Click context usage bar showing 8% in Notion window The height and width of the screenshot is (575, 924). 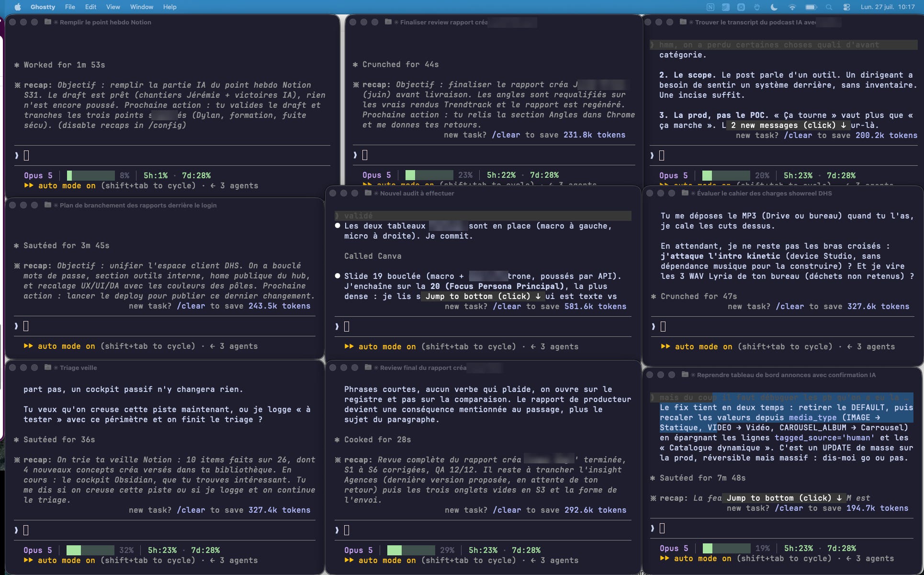pyautogui.click(x=91, y=175)
